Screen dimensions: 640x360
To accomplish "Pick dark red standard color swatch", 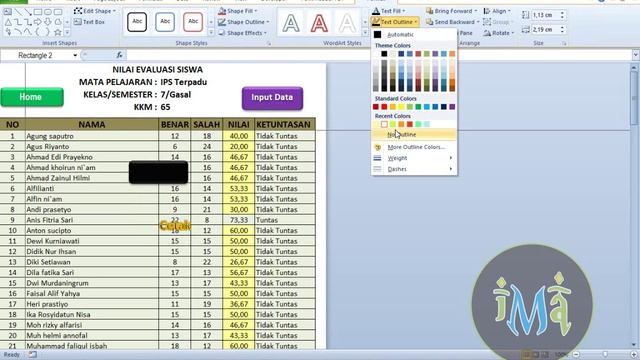I will 376,107.
